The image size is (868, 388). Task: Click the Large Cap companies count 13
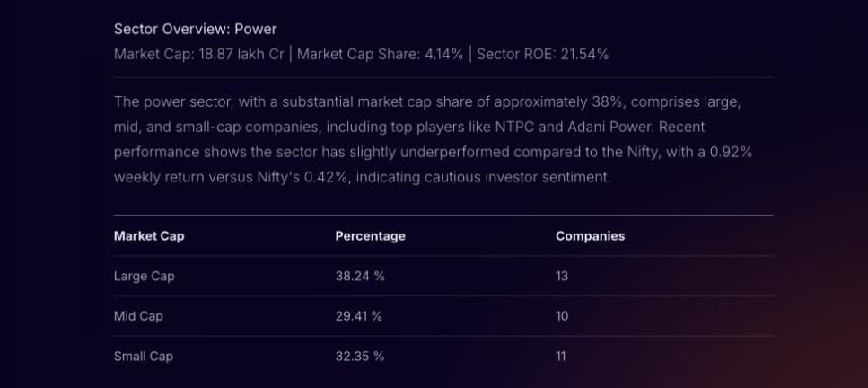(562, 277)
